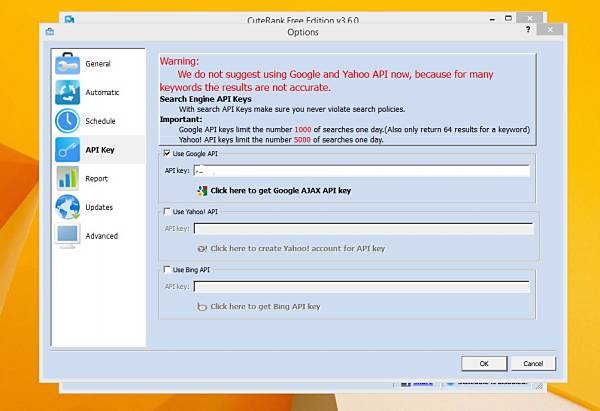Click the Report bar chart icon

tap(67, 178)
